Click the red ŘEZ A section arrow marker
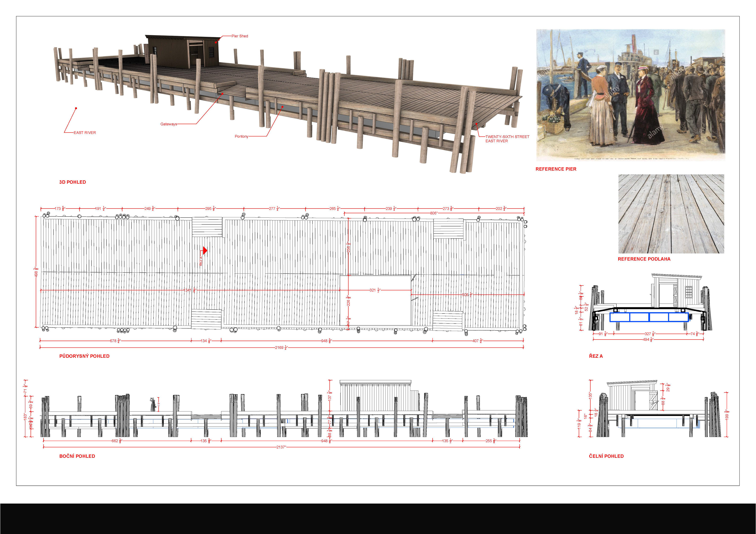The image size is (756, 534). click(x=205, y=251)
